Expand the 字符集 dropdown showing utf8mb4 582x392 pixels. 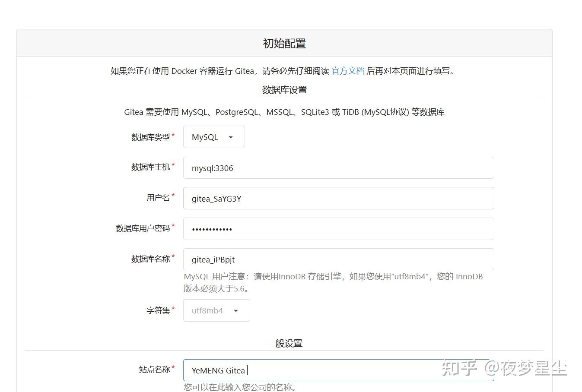pyautogui.click(x=216, y=310)
